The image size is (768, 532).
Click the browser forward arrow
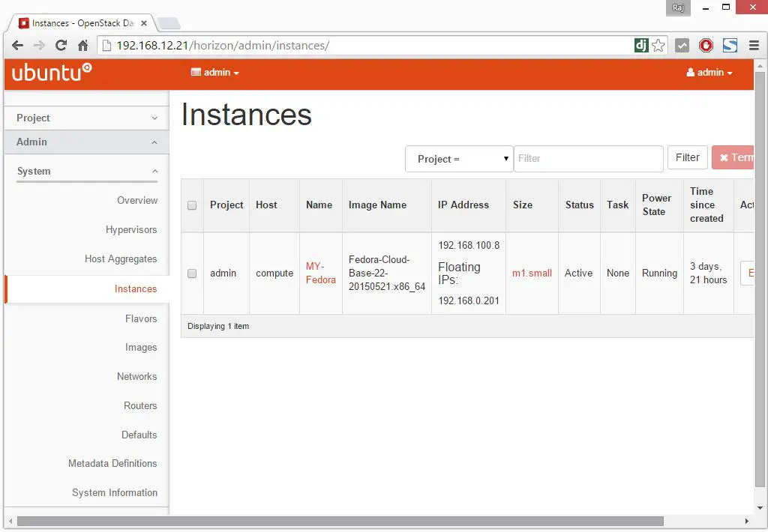click(x=39, y=46)
